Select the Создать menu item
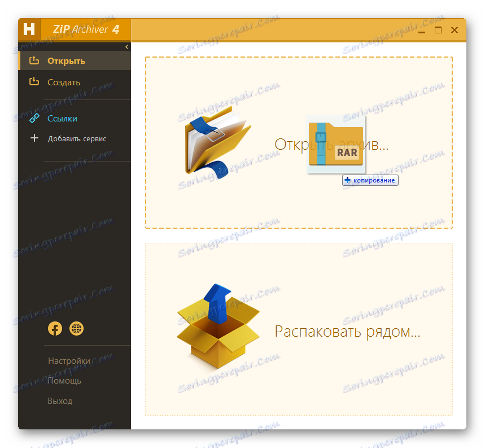 point(75,82)
